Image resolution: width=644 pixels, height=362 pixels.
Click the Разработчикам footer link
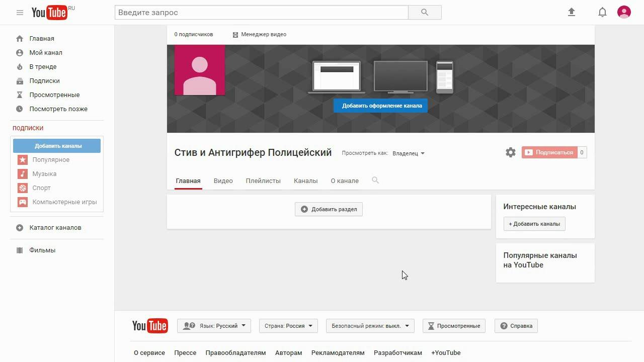pyautogui.click(x=398, y=353)
